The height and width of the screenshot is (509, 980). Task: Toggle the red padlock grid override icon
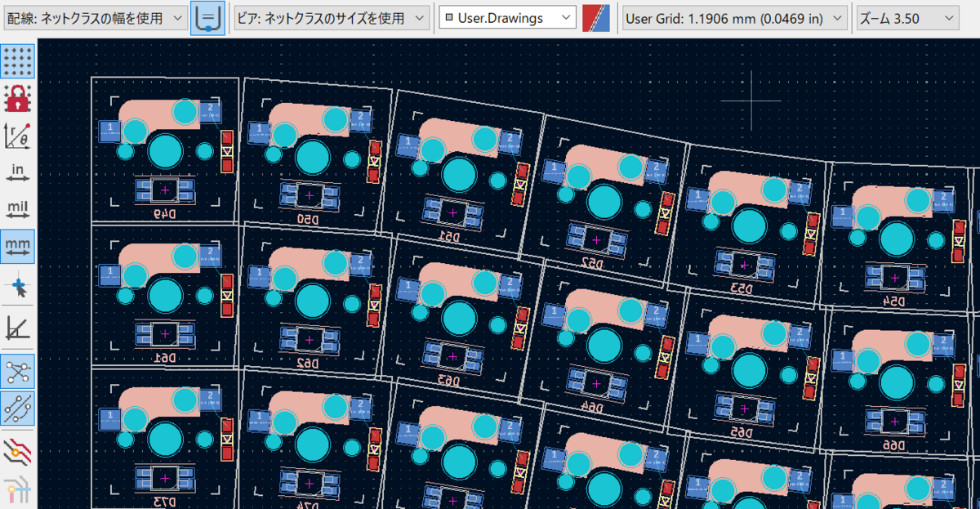click(18, 99)
